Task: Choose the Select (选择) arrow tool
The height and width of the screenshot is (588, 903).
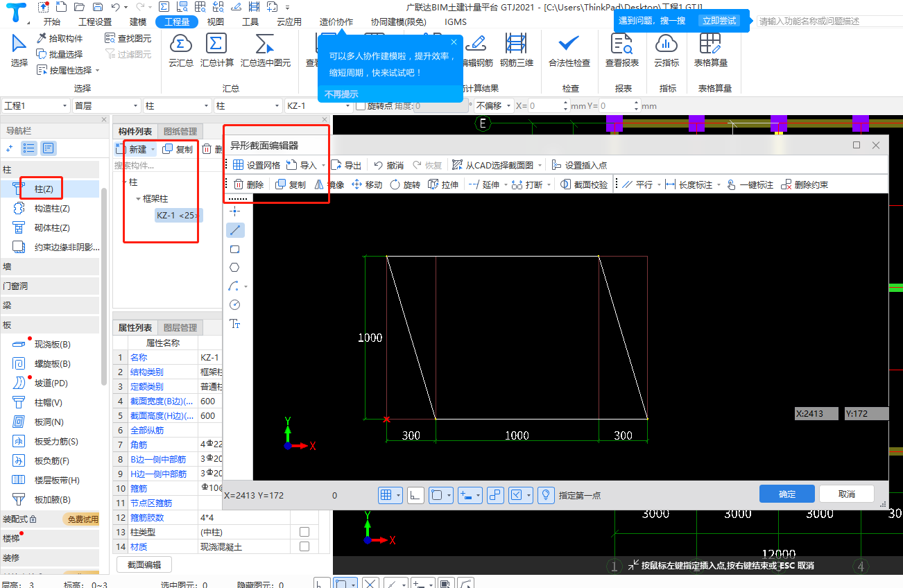Action: 19,50
